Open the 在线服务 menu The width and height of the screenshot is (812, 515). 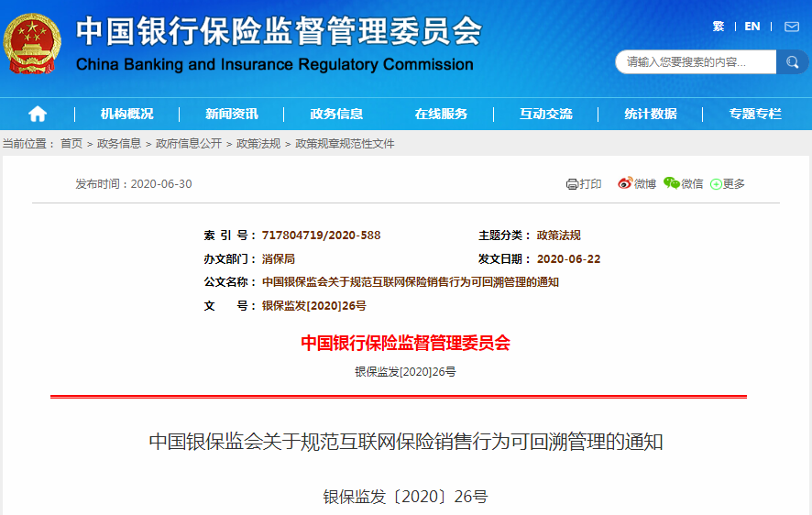(x=441, y=114)
